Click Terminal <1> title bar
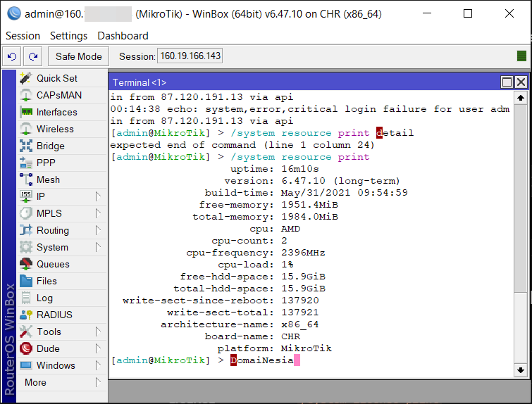The image size is (532, 404). [304, 82]
